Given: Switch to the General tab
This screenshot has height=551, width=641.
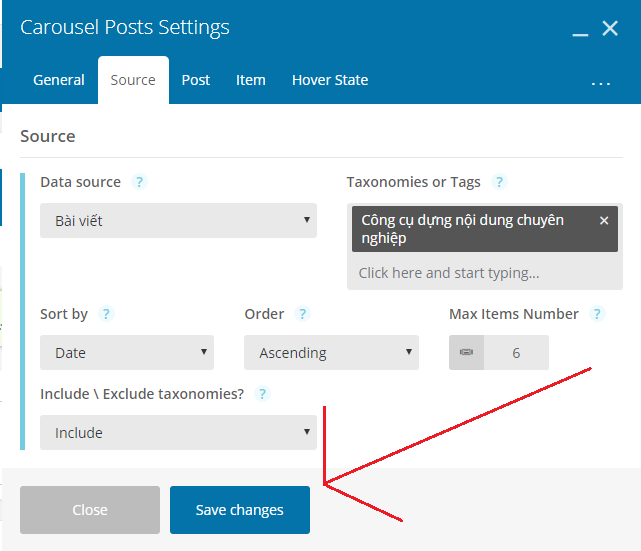Looking at the screenshot, I should pos(59,80).
